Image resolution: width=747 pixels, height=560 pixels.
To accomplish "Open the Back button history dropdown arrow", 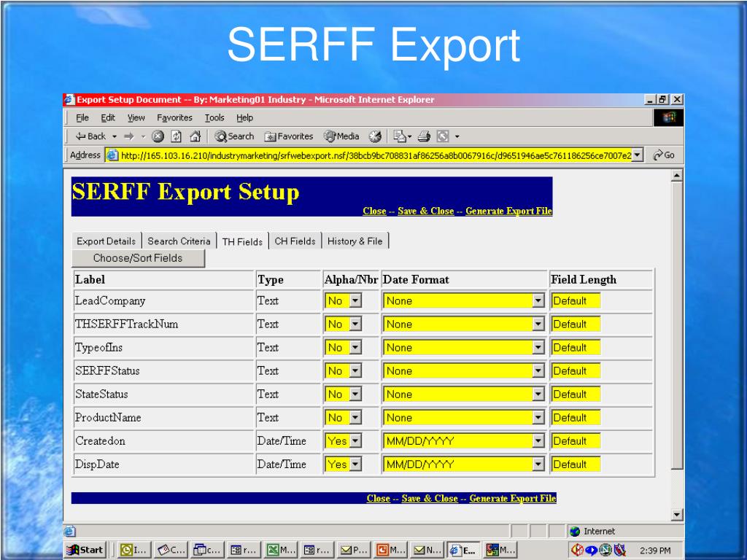I will coord(115,136).
